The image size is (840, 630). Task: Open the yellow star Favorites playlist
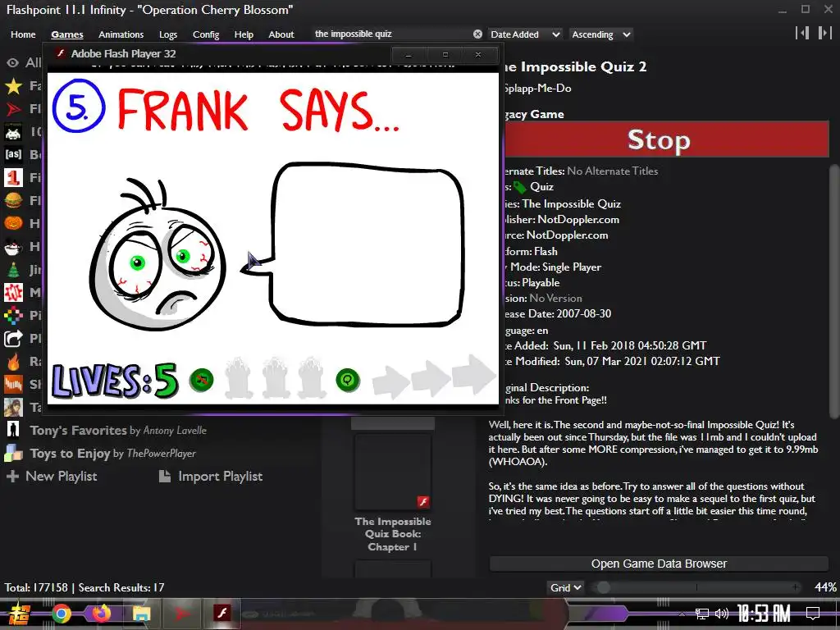tap(13, 85)
